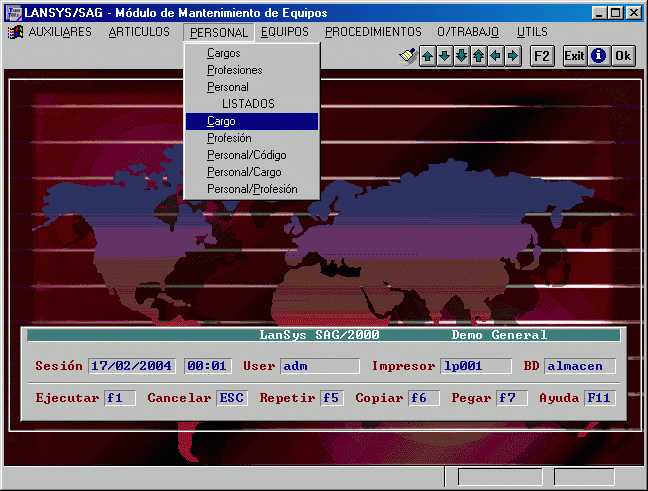648x491 pixels.
Task: Click the session date field 17/02/2004
Action: pyautogui.click(x=132, y=366)
